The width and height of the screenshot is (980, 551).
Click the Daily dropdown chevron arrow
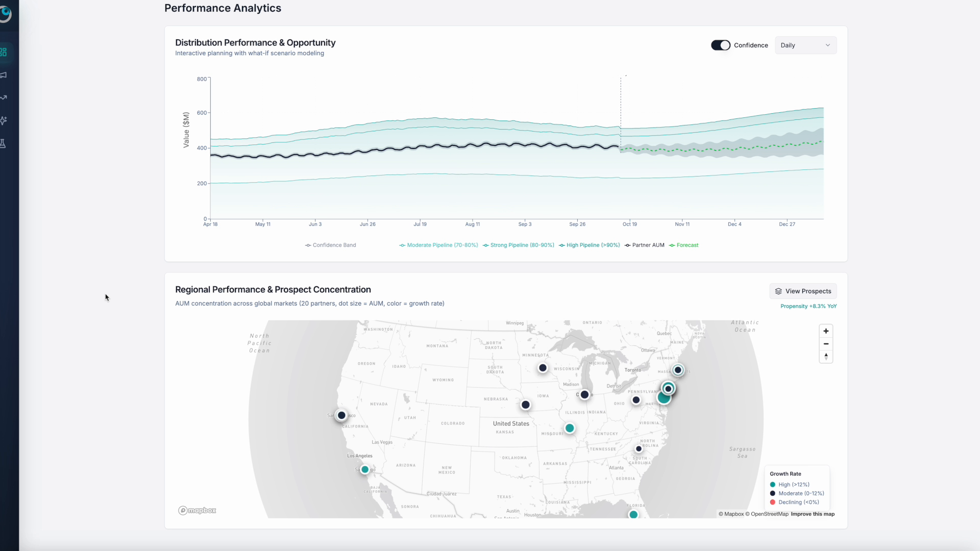click(827, 45)
